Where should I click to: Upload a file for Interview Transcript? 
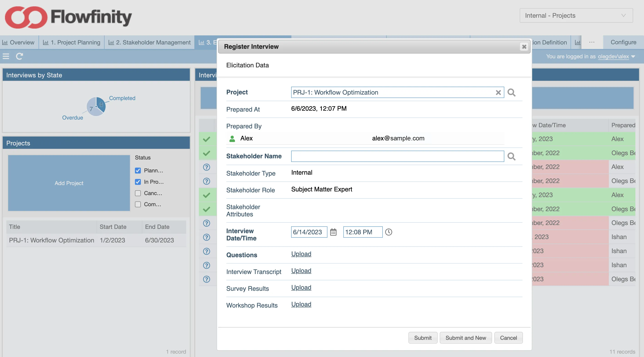(301, 271)
